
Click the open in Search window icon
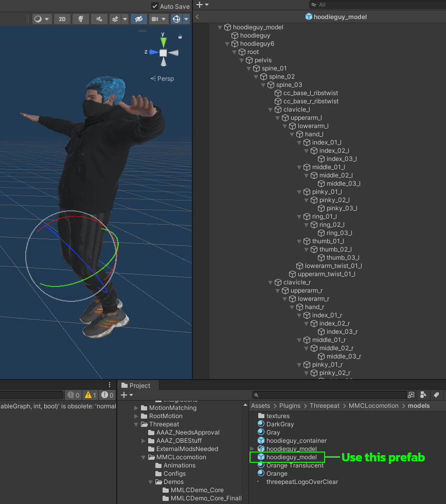[x=411, y=395]
